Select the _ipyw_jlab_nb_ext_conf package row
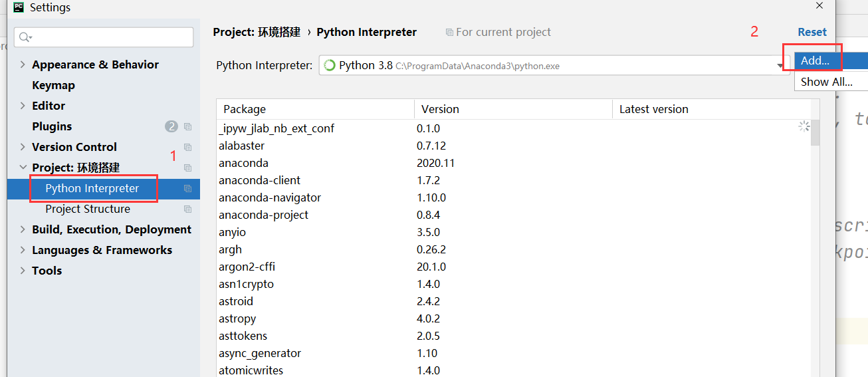The image size is (868, 377). (x=514, y=128)
